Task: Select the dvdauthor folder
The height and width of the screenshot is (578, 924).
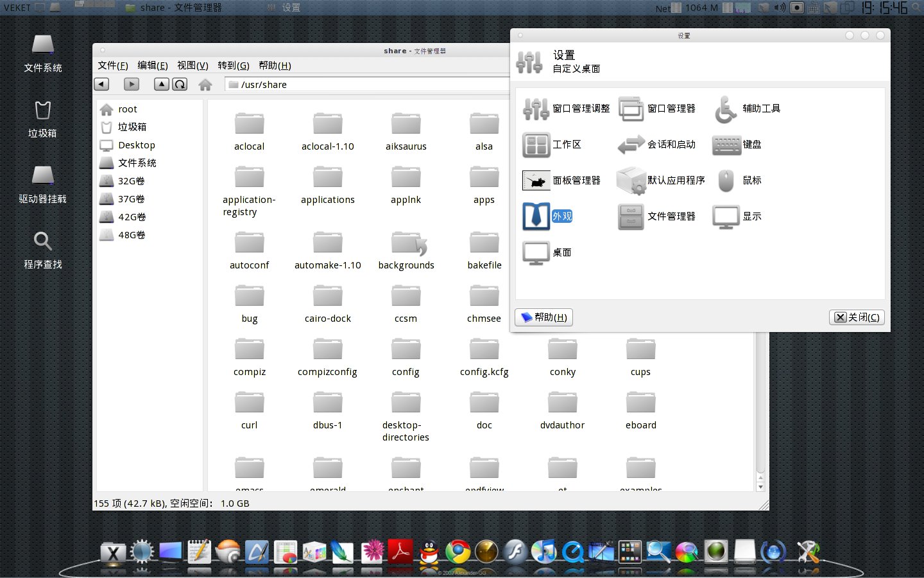Action: [x=562, y=410]
